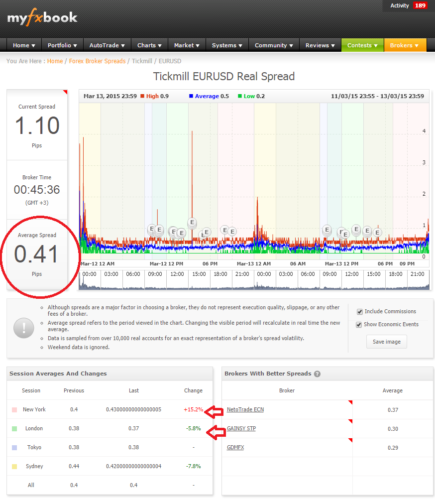Click the London session green swatch
Image resolution: width=435 pixels, height=504 pixels.
tap(14, 429)
